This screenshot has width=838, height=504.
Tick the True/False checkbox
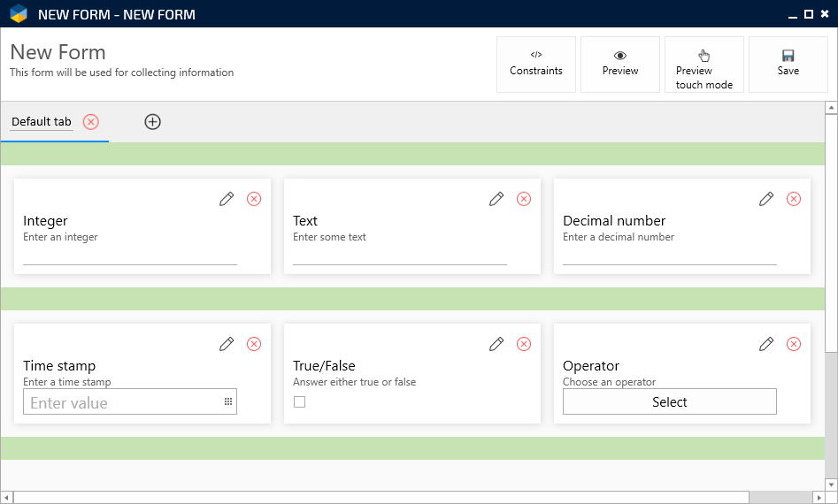point(299,402)
